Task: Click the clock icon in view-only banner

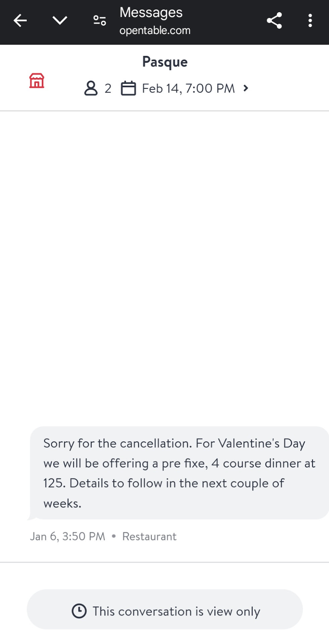Action: point(79,611)
